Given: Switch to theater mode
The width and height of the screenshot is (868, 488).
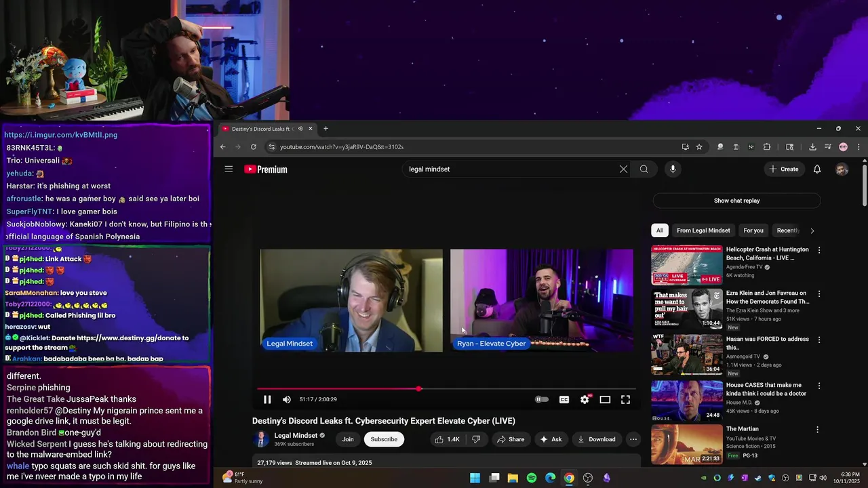Looking at the screenshot, I should [x=605, y=400].
